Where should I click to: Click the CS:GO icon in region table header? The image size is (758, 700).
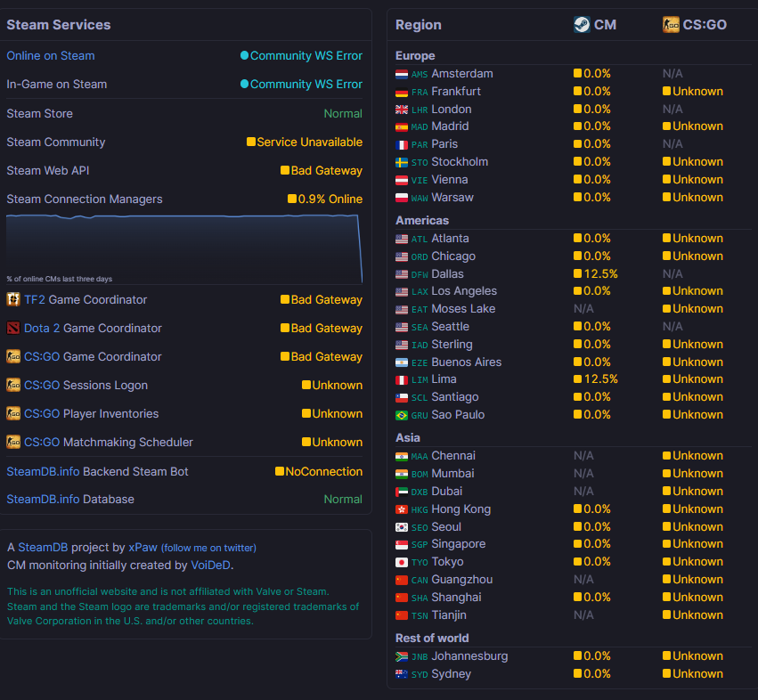click(671, 25)
